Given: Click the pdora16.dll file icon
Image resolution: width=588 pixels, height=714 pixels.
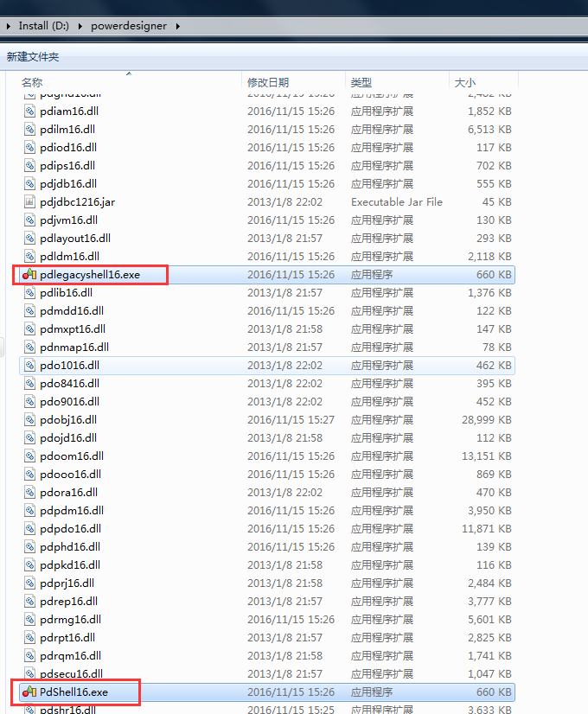Looking at the screenshot, I should tap(29, 492).
